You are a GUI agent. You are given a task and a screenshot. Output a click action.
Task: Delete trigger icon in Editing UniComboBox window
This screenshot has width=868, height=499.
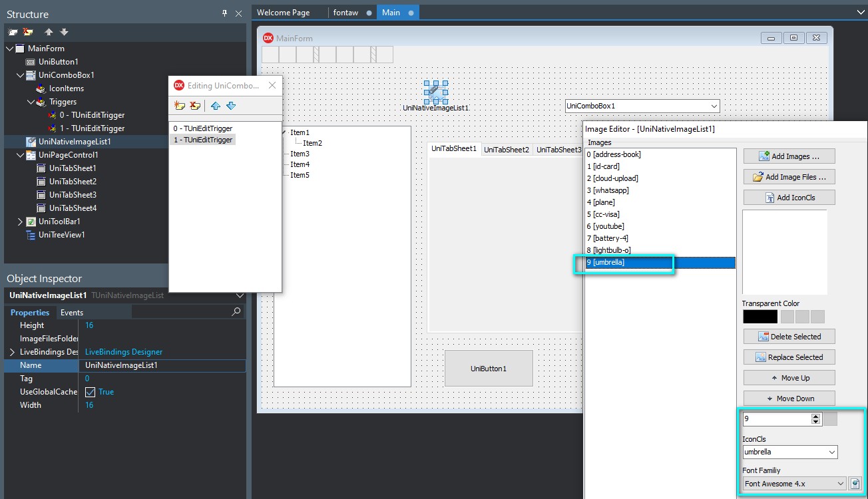195,106
